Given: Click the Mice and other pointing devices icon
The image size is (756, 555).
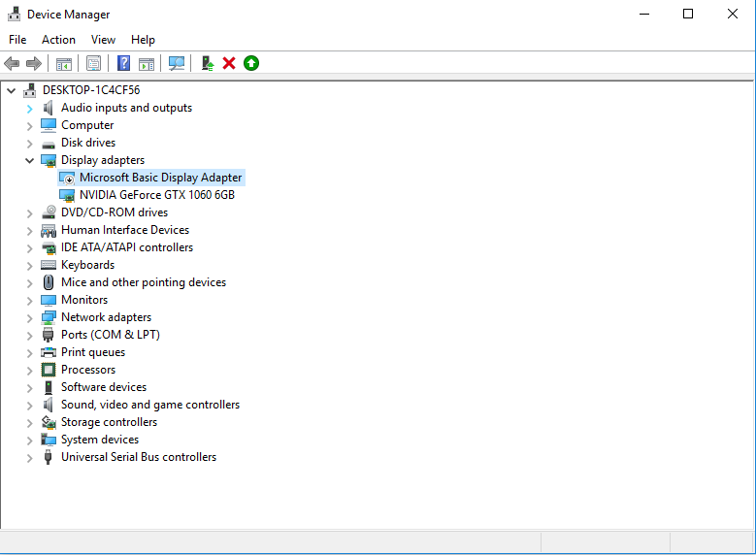Looking at the screenshot, I should tap(49, 282).
